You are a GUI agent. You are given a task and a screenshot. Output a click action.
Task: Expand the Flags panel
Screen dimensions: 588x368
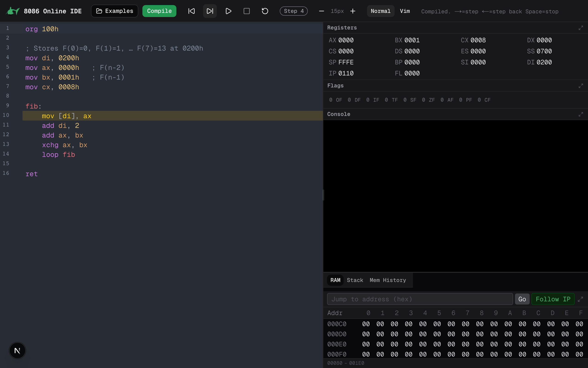pos(581,86)
